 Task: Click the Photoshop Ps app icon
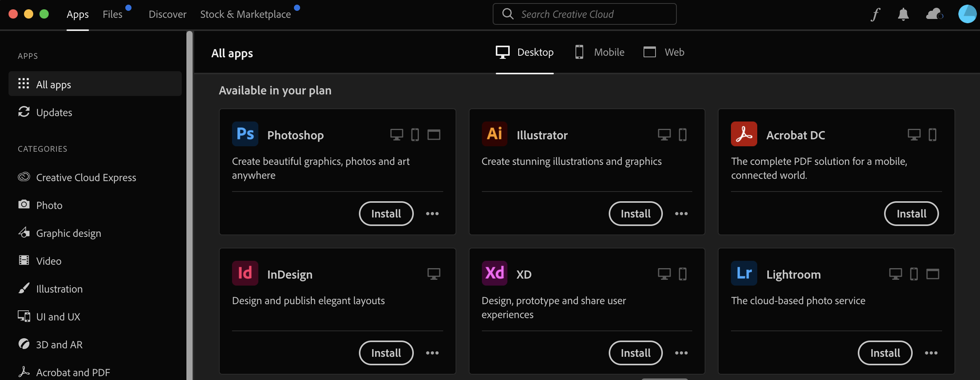(245, 134)
